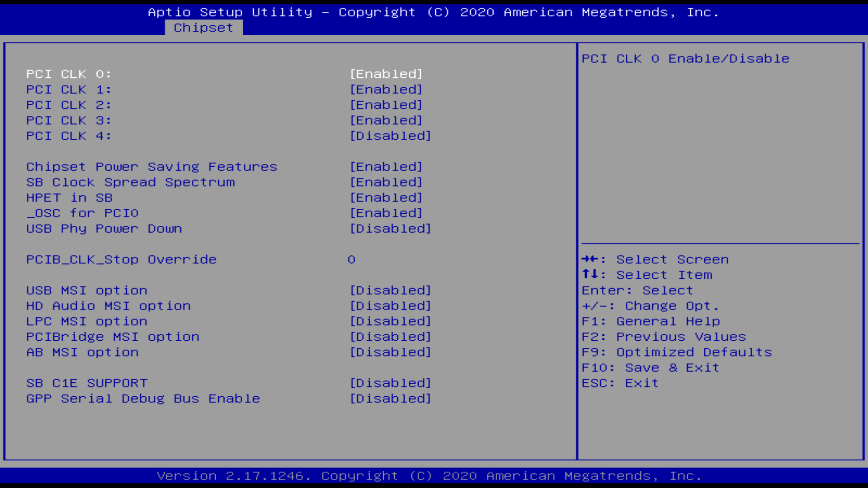Click PCIB_CLK_Stop Override value field
Viewport: 868px width, 488px height.
coord(351,260)
